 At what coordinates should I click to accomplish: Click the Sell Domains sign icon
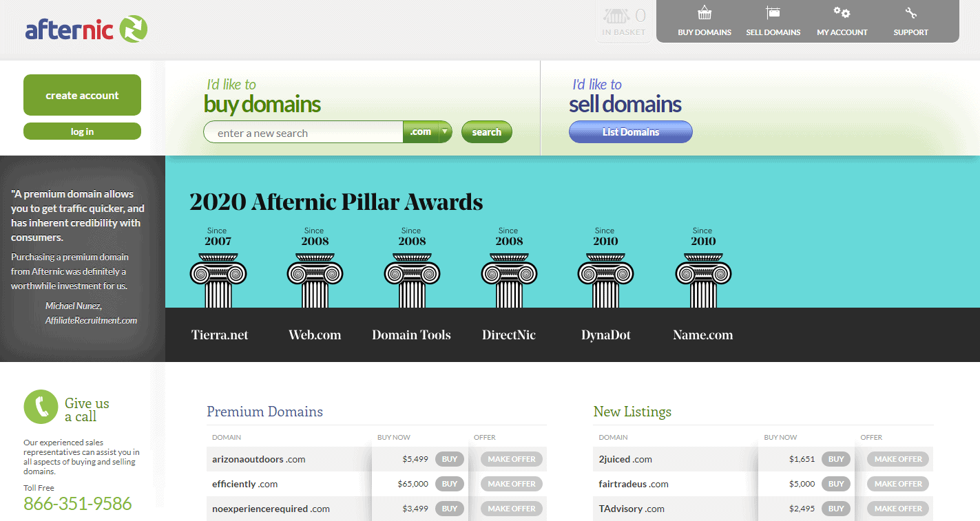[x=773, y=12]
